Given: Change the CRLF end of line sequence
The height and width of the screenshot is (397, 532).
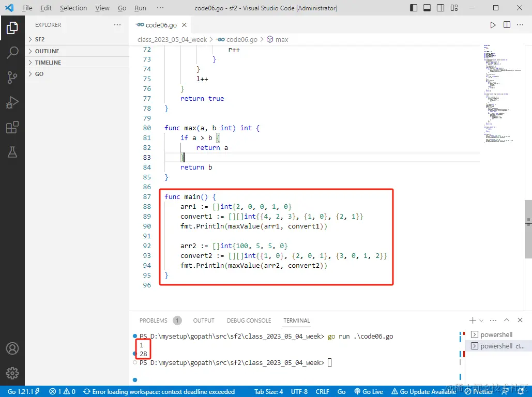Looking at the screenshot, I should [322, 391].
